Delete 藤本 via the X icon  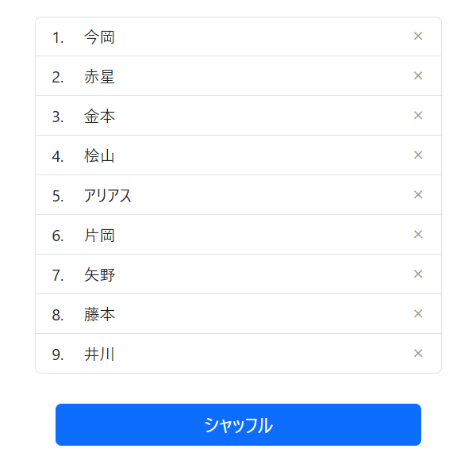tap(418, 313)
